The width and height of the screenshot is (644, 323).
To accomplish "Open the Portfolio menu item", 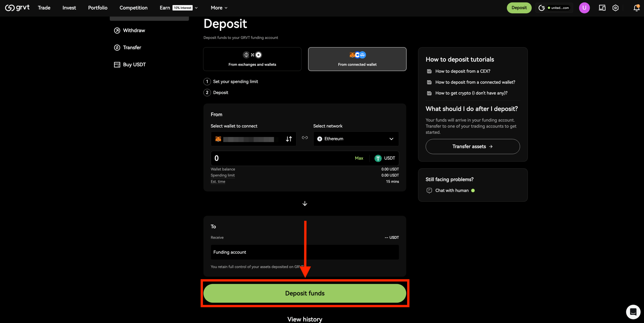I will coord(98,8).
